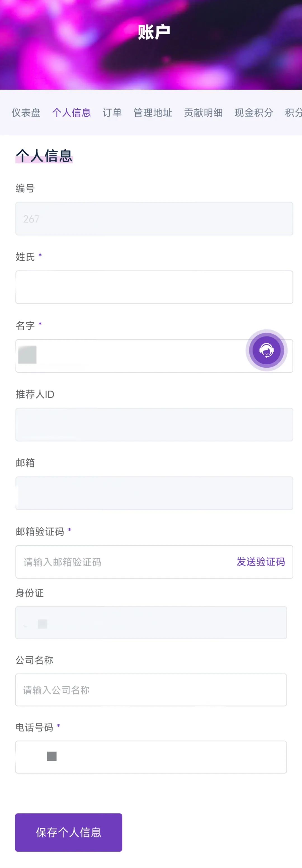
Task: Click the 身份证 field
Action: 151,623
